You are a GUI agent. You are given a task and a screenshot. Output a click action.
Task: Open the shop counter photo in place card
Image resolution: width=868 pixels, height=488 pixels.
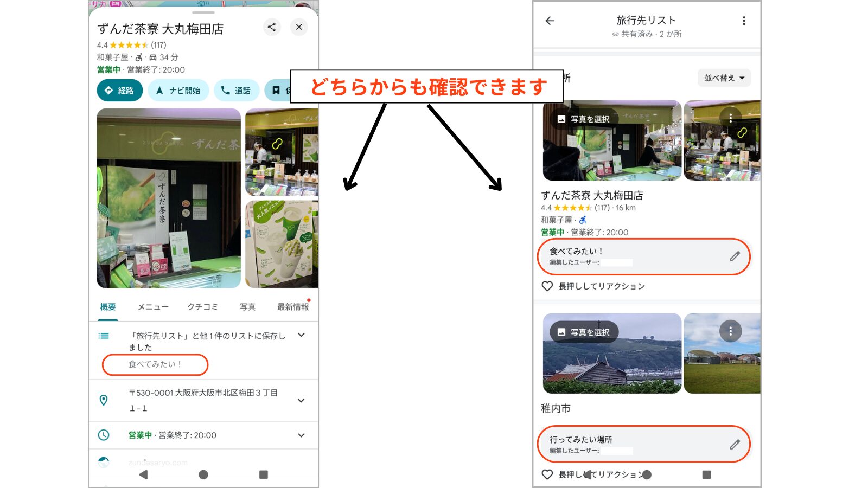click(282, 152)
